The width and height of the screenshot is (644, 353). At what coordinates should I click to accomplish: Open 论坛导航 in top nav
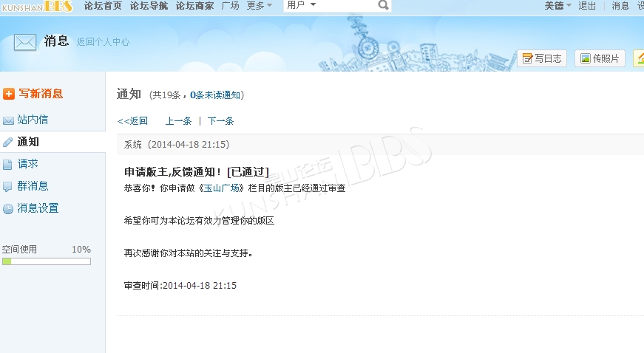[149, 5]
